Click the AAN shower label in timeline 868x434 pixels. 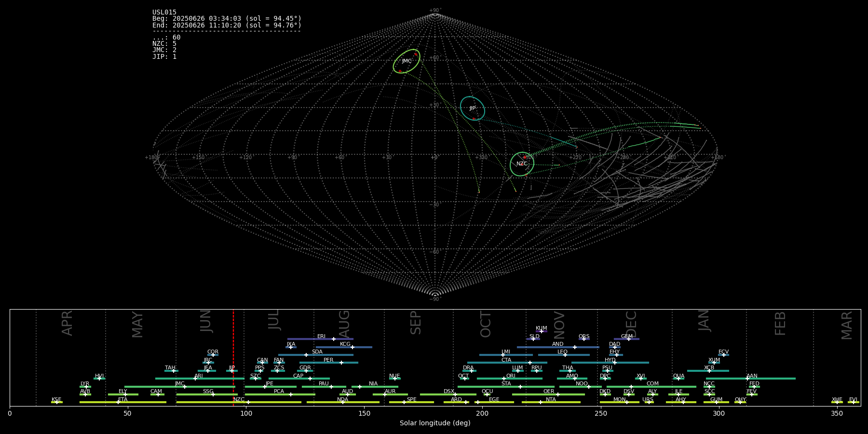pyautogui.click(x=752, y=376)
